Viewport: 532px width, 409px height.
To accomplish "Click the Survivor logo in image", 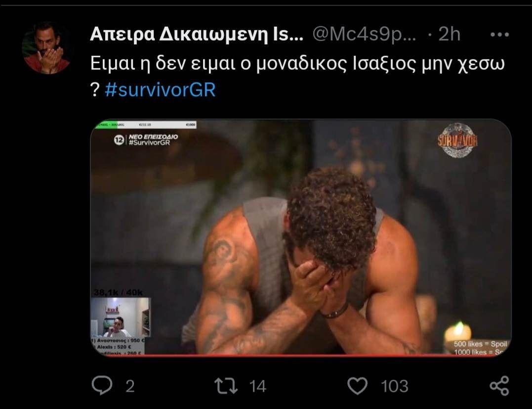I will pyautogui.click(x=457, y=139).
